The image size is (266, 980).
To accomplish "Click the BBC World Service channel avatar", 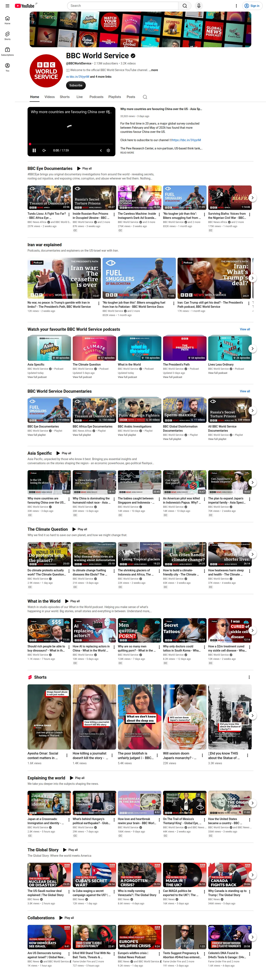I will [x=46, y=71].
